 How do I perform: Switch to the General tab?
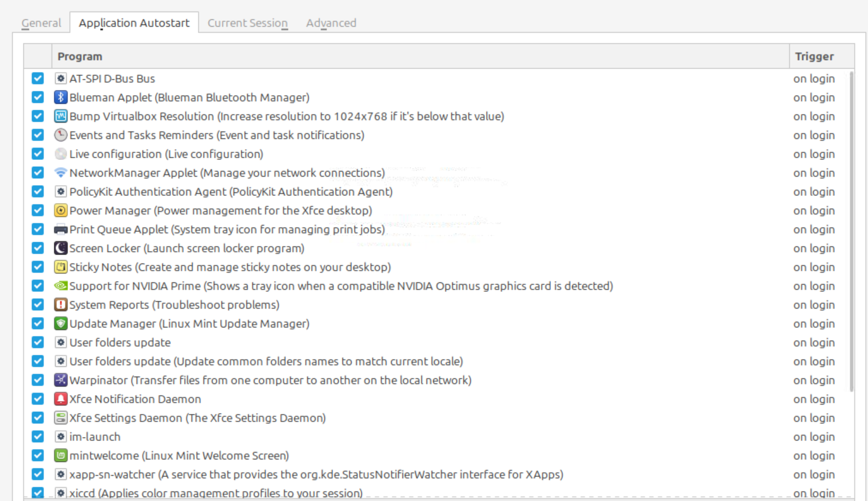(x=41, y=23)
